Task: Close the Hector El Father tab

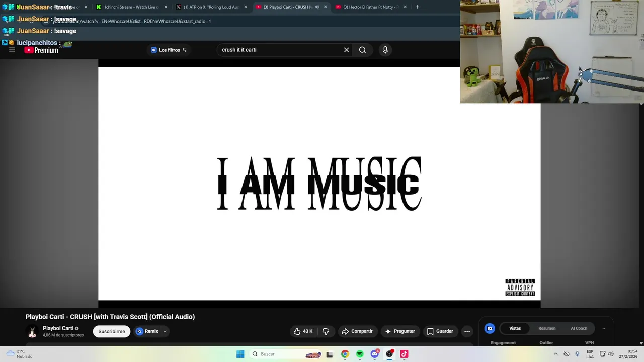Action: point(405,7)
